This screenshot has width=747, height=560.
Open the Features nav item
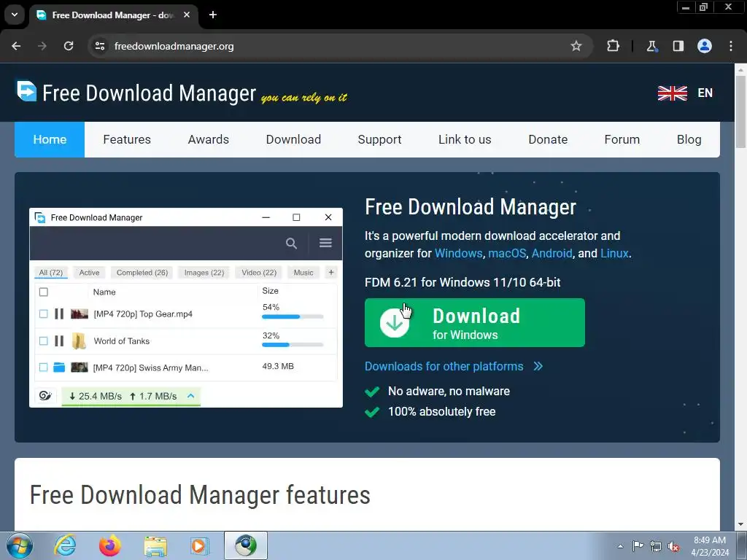point(127,139)
